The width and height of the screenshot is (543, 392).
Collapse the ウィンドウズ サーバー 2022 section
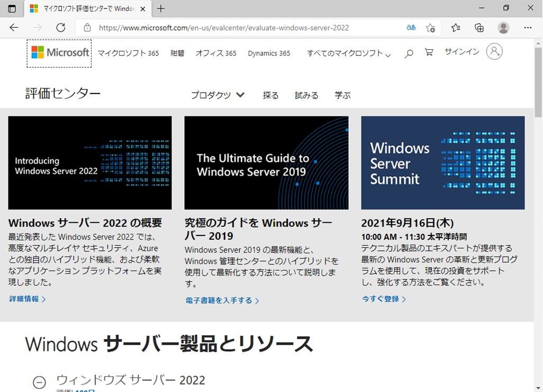click(39, 382)
